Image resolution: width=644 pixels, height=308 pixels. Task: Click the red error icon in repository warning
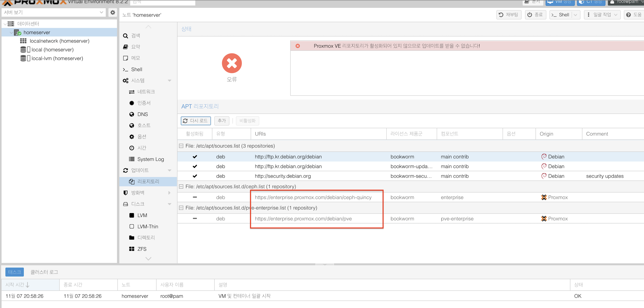(x=297, y=46)
